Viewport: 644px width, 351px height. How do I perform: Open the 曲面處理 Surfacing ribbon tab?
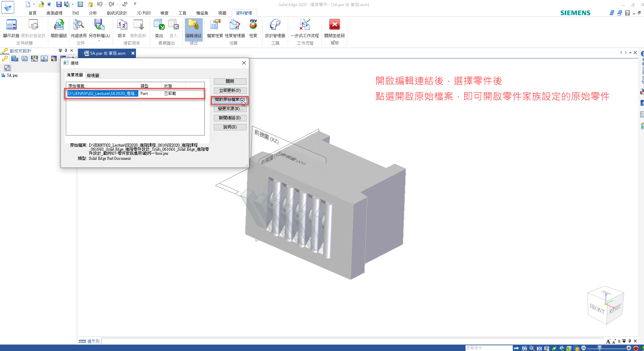[54, 13]
